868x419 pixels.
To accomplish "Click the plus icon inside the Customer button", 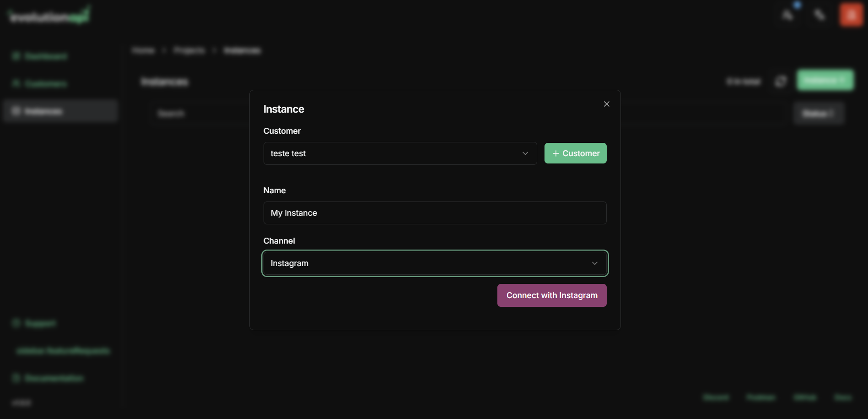I will pyautogui.click(x=555, y=153).
